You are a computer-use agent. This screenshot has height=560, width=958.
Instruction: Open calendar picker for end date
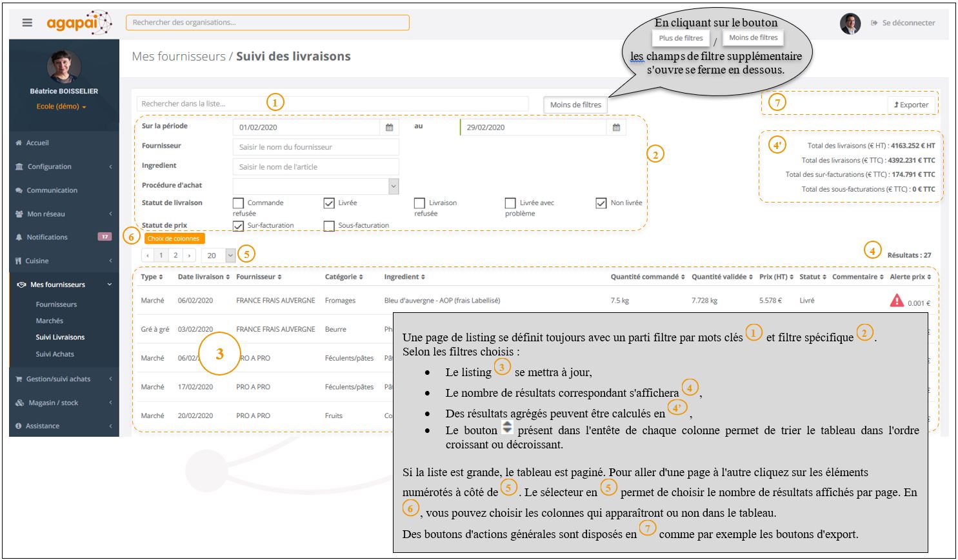pyautogui.click(x=616, y=128)
